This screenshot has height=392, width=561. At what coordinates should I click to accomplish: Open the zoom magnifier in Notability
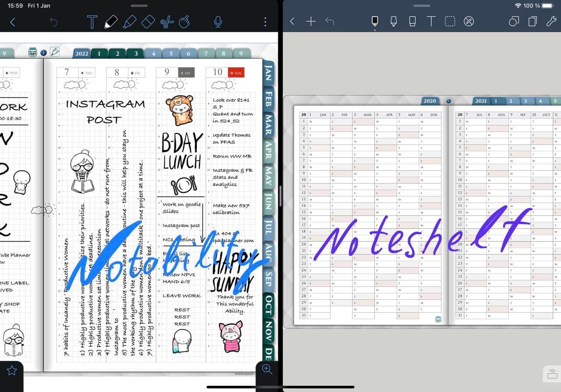point(267,369)
